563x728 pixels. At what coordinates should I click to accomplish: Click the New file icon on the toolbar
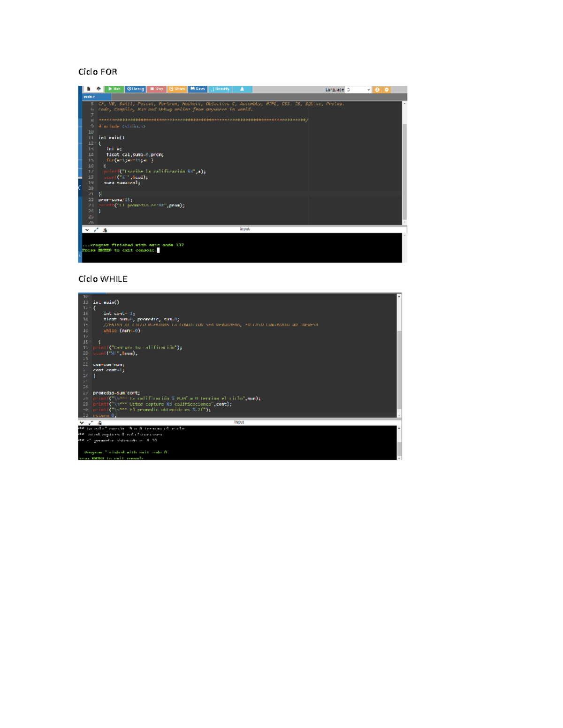click(x=89, y=89)
